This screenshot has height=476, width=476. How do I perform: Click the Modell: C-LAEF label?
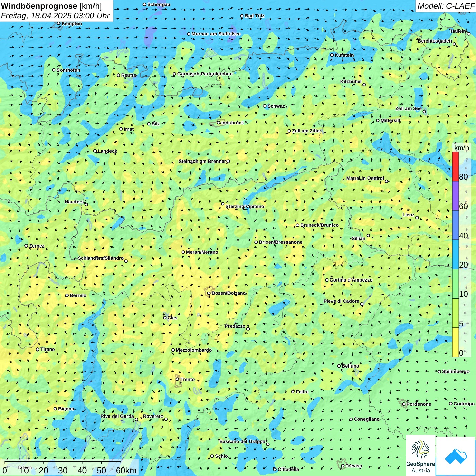(x=446, y=6)
